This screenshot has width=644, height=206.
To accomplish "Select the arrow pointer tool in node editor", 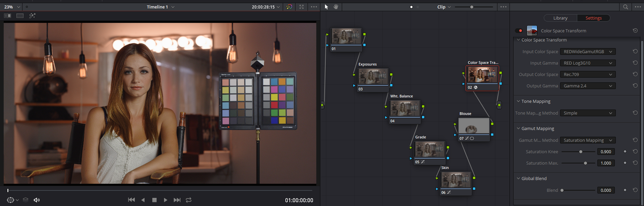I will coord(326,7).
